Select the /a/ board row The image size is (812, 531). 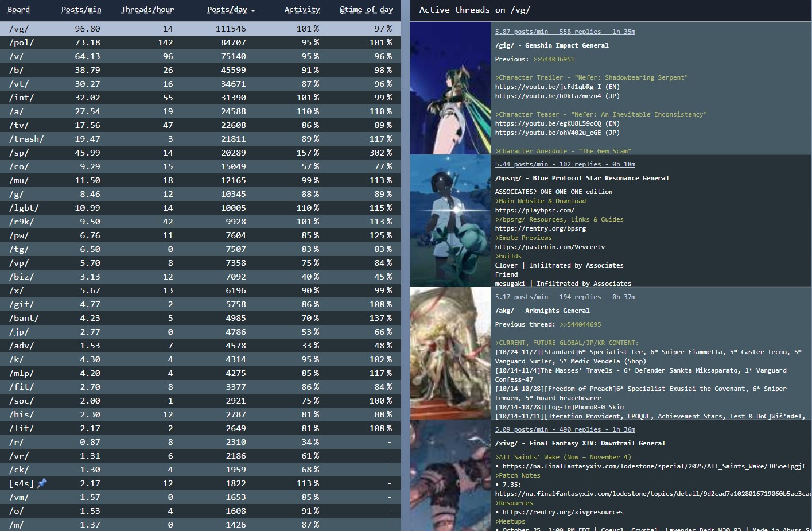click(x=200, y=111)
